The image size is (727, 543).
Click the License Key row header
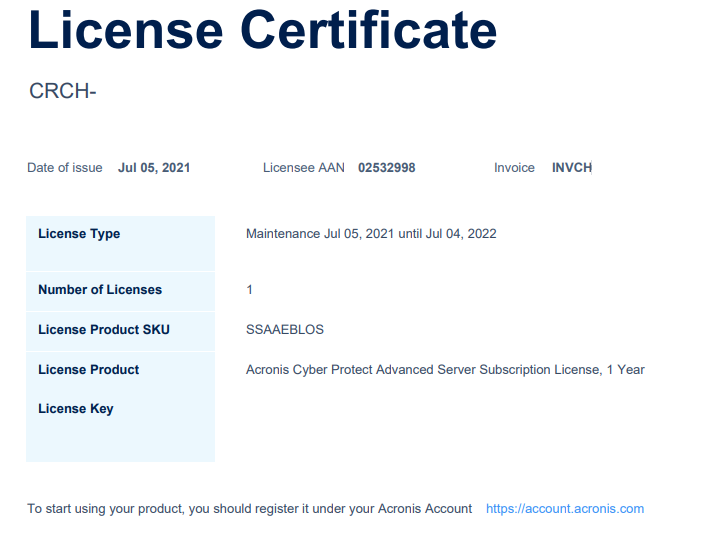coord(76,409)
